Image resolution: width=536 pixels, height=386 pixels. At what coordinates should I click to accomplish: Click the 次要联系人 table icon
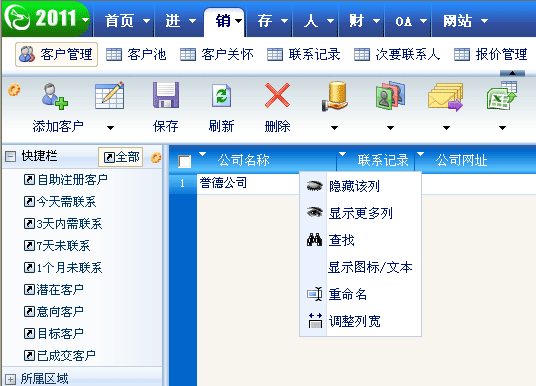click(x=362, y=54)
